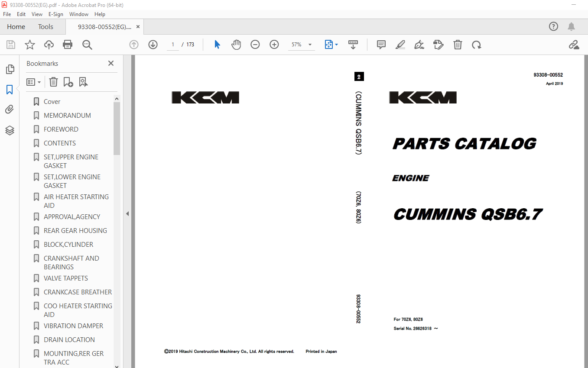
Task: Click the page number input field
Action: pyautogui.click(x=173, y=45)
